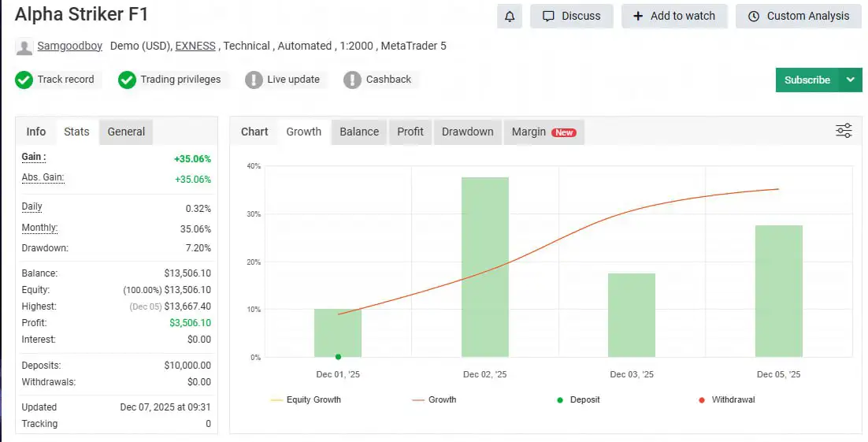Click the Live update warning icon
868x442 pixels.
tap(254, 80)
